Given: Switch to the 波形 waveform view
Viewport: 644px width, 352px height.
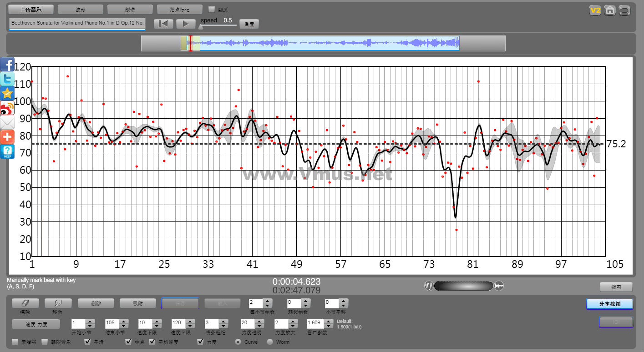Looking at the screenshot, I should pyautogui.click(x=81, y=10).
